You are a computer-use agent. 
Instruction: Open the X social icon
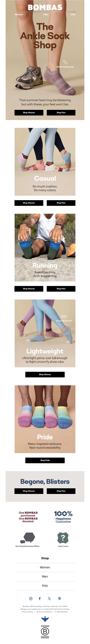click(x=49, y=598)
